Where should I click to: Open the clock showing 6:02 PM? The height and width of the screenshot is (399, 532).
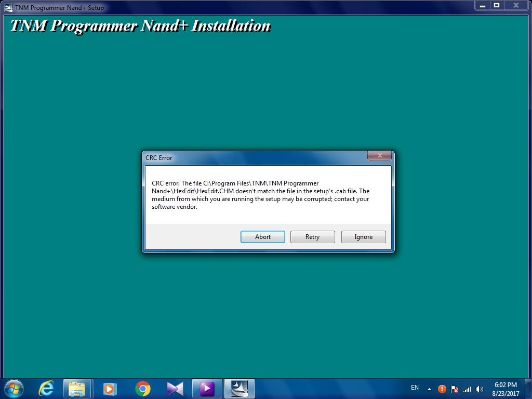(x=506, y=389)
